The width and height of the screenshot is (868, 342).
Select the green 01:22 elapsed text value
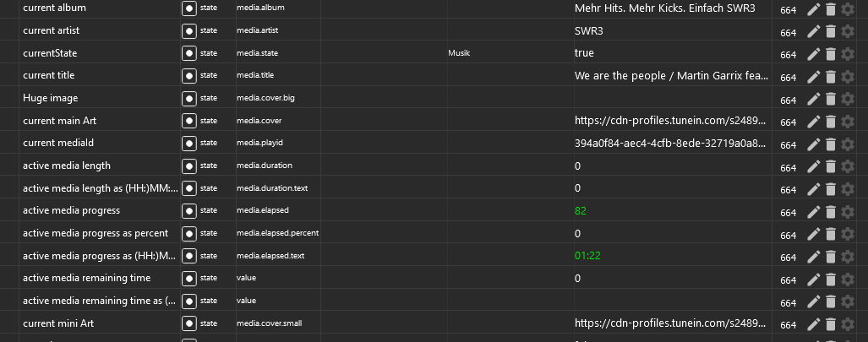click(587, 256)
